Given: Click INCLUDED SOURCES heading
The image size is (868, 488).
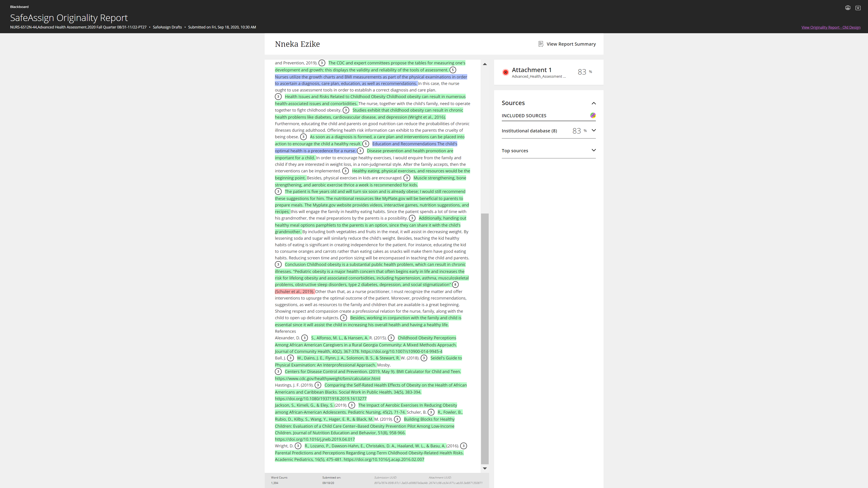Looking at the screenshot, I should tap(524, 115).
